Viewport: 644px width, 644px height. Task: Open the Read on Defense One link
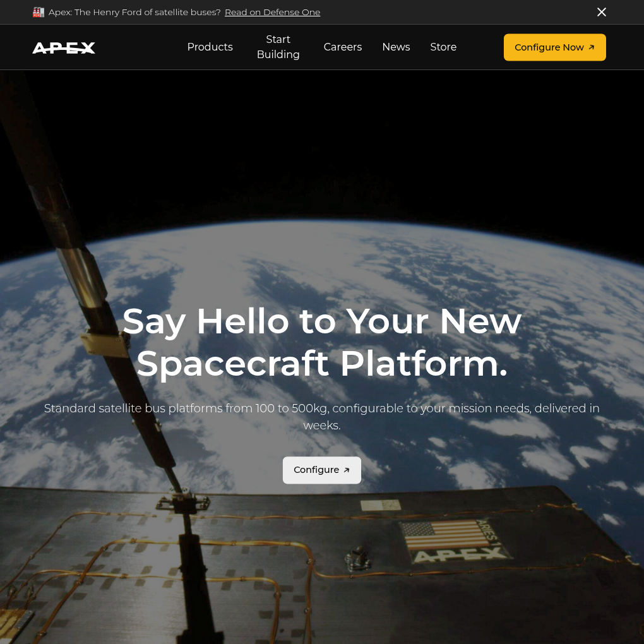click(x=272, y=13)
